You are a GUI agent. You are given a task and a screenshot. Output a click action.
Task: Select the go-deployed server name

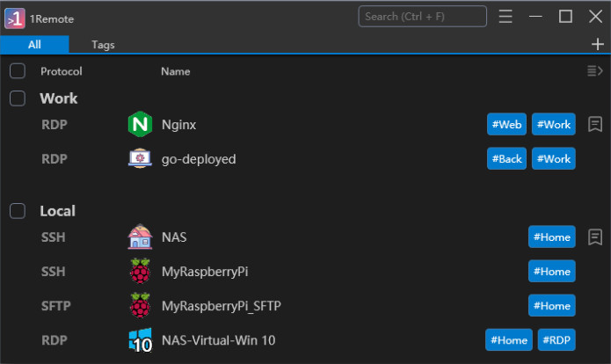[199, 159]
